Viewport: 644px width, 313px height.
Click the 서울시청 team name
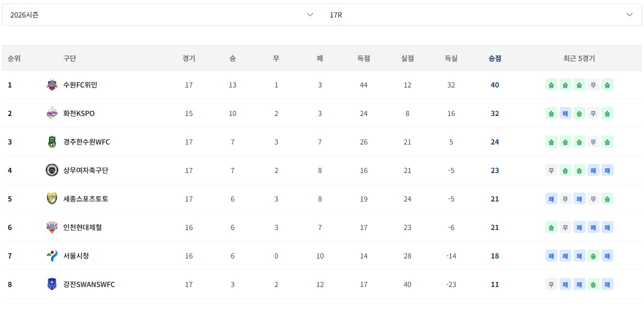tap(76, 256)
